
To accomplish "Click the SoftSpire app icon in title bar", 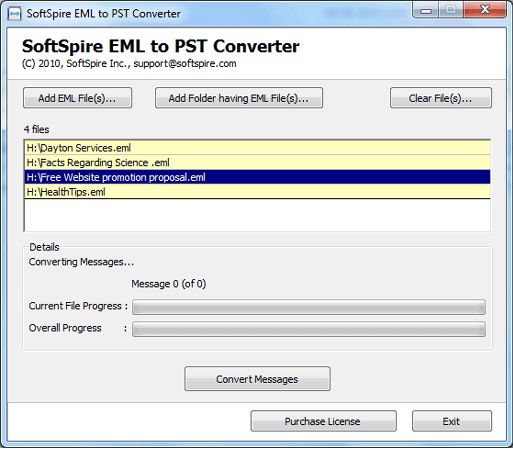I will tap(14, 14).
